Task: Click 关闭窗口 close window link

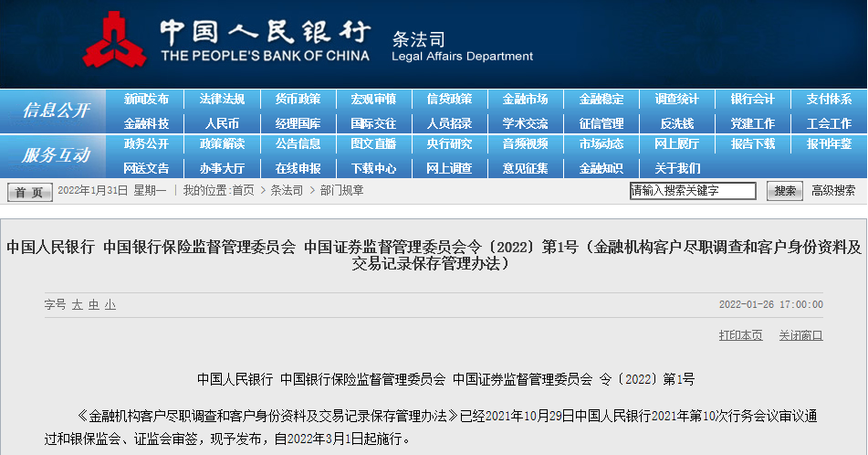Action: [801, 335]
